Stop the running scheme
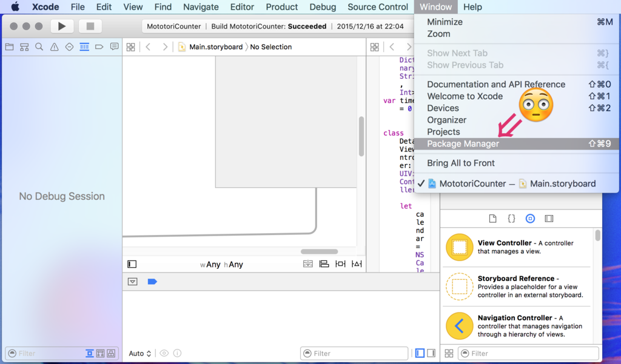 pos(90,26)
